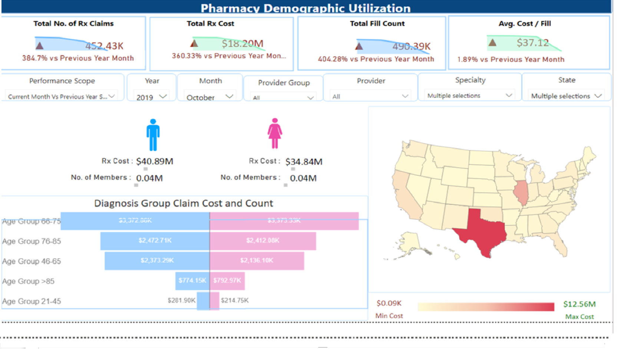Click the $18.20M total cost value
Screen dimensions: 644x349
(242, 44)
